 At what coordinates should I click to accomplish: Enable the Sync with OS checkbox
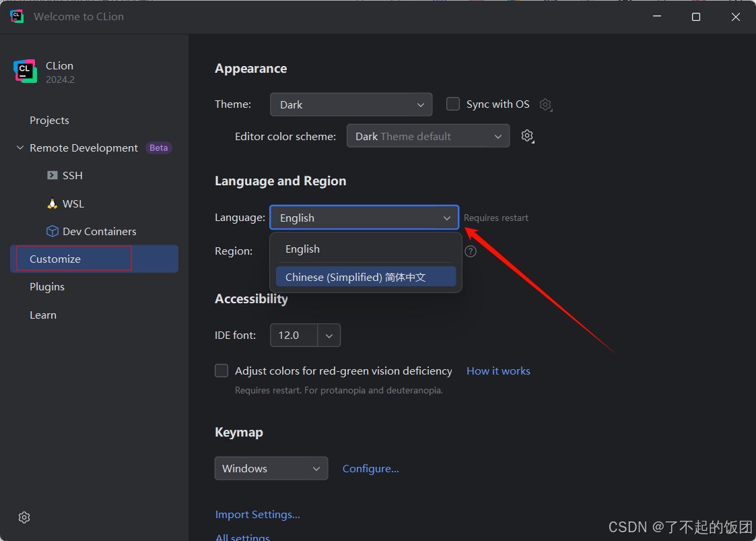(x=454, y=104)
